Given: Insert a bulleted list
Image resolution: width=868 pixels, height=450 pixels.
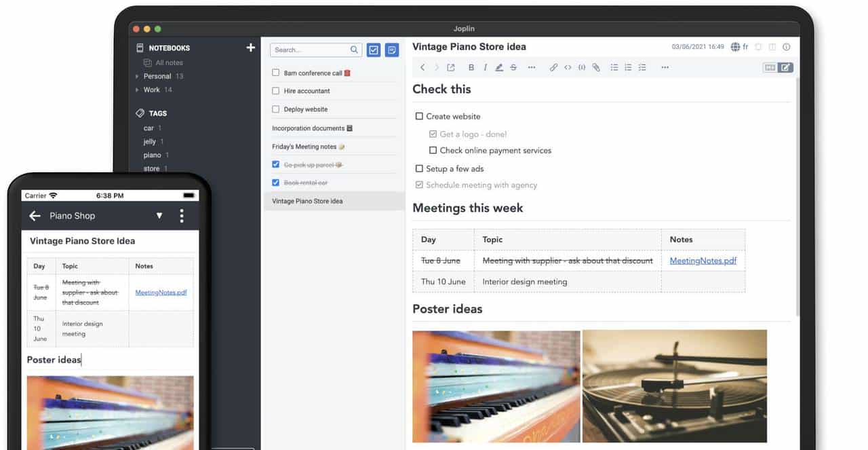Looking at the screenshot, I should pos(614,67).
